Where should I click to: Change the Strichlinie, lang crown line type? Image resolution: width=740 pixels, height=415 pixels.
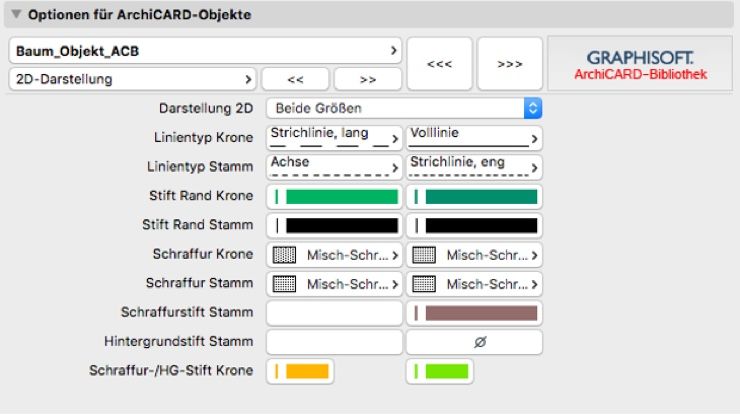(x=334, y=137)
